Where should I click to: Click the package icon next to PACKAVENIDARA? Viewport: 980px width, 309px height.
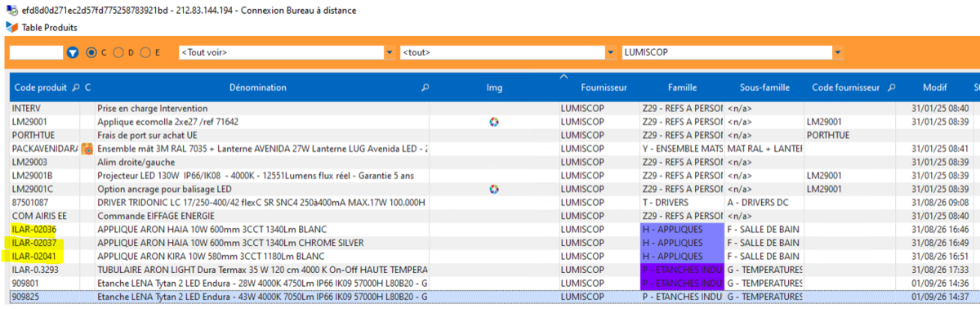click(x=87, y=149)
